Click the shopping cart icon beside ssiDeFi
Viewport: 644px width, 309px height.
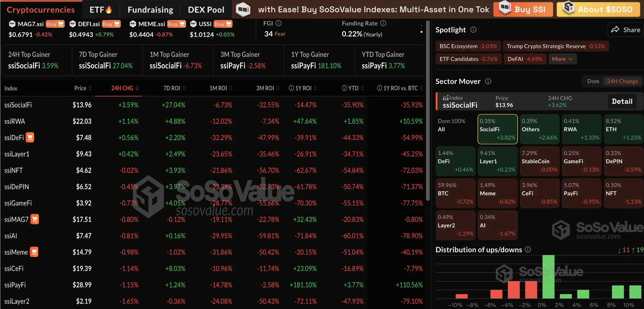click(x=30, y=137)
